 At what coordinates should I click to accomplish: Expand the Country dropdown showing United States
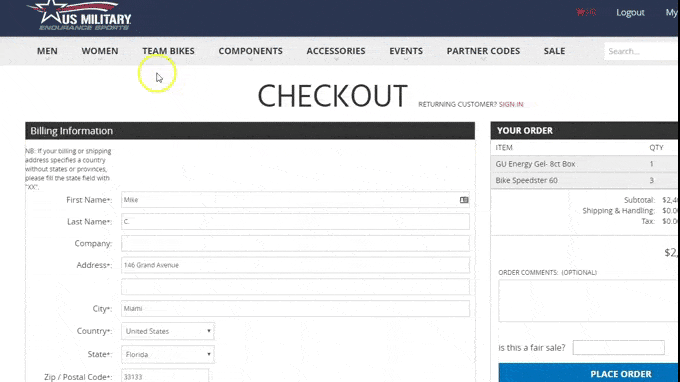click(167, 331)
